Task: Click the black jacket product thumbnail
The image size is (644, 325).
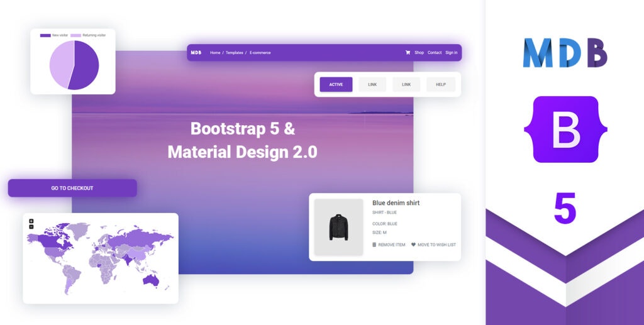Action: (x=338, y=227)
